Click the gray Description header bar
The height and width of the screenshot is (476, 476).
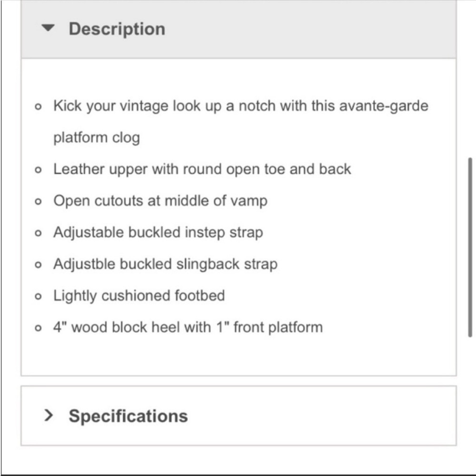(238, 29)
